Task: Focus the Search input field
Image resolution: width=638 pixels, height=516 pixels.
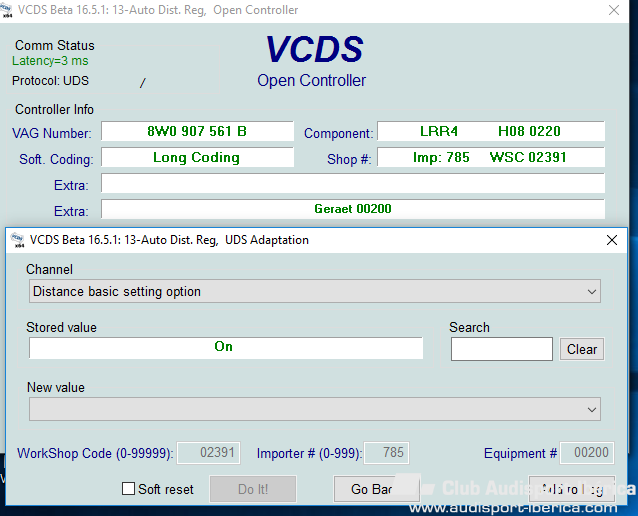Action: (x=502, y=349)
